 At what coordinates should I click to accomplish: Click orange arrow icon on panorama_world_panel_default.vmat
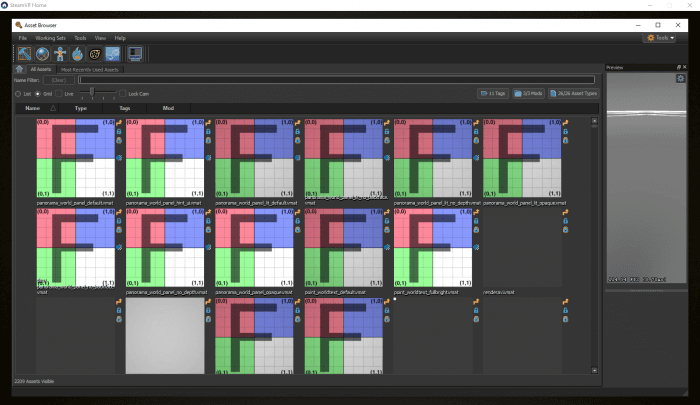(119, 122)
